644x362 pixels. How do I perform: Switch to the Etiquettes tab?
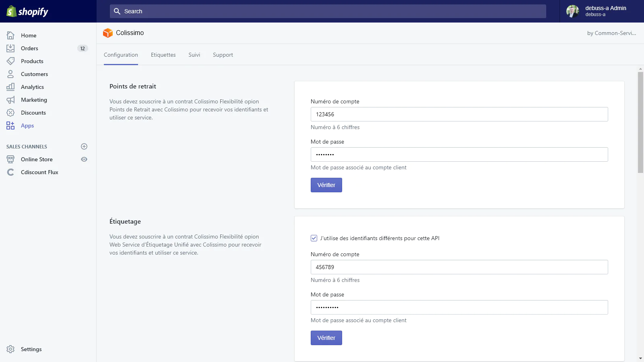pyautogui.click(x=163, y=55)
